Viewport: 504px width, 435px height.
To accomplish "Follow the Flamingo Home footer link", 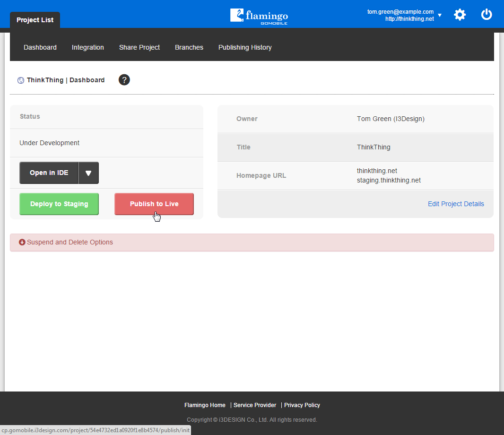I will (x=205, y=405).
